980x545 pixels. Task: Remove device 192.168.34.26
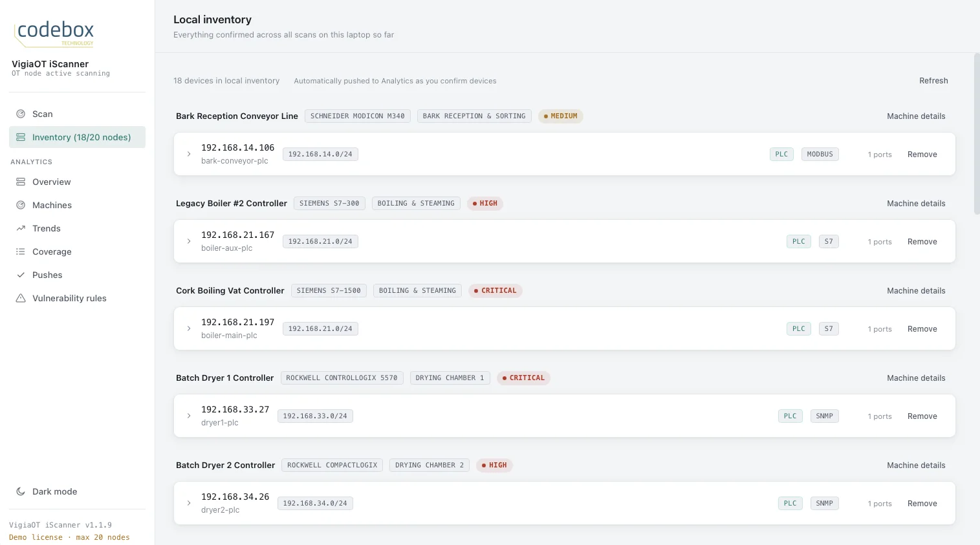922,504
